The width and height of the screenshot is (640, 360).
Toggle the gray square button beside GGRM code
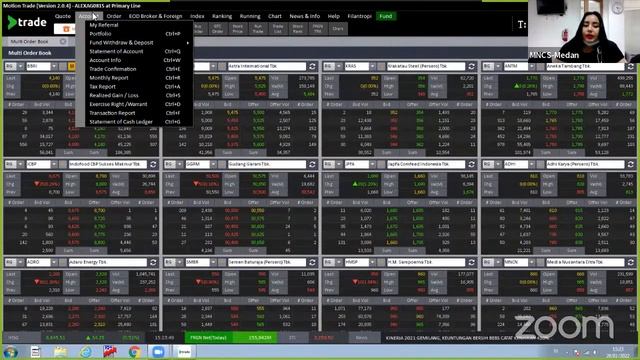pyautogui.click(x=222, y=164)
